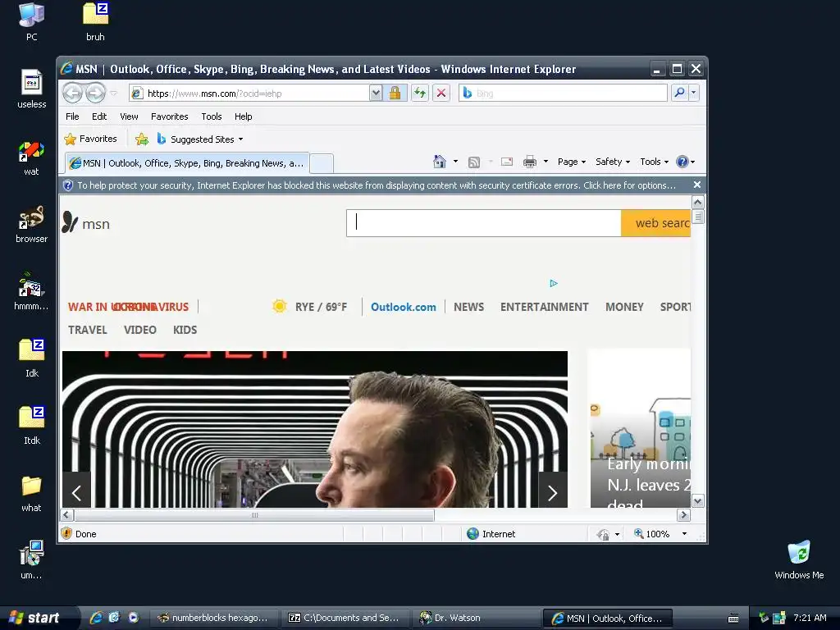The width and height of the screenshot is (840, 630).
Task: Select the browser desktop shortcut icon
Action: coord(32,225)
